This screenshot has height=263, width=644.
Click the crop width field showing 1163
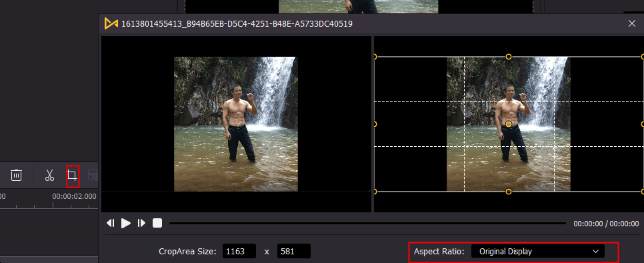pos(239,251)
